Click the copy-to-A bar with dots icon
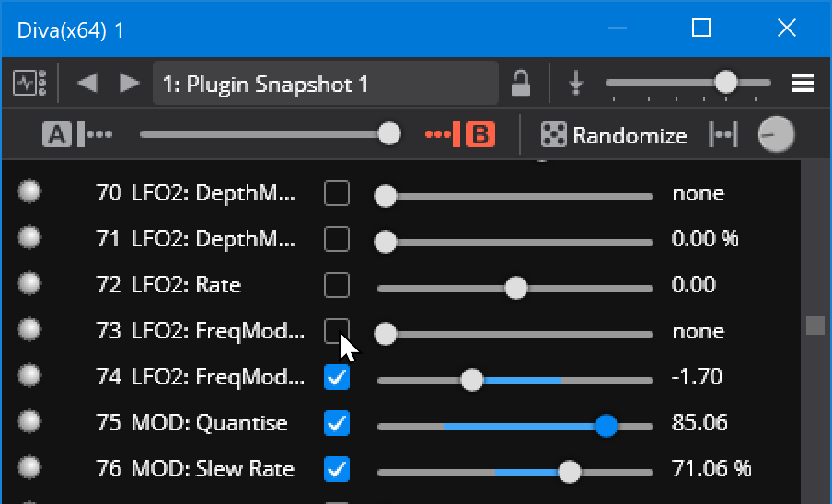The width and height of the screenshot is (832, 504). (95, 134)
